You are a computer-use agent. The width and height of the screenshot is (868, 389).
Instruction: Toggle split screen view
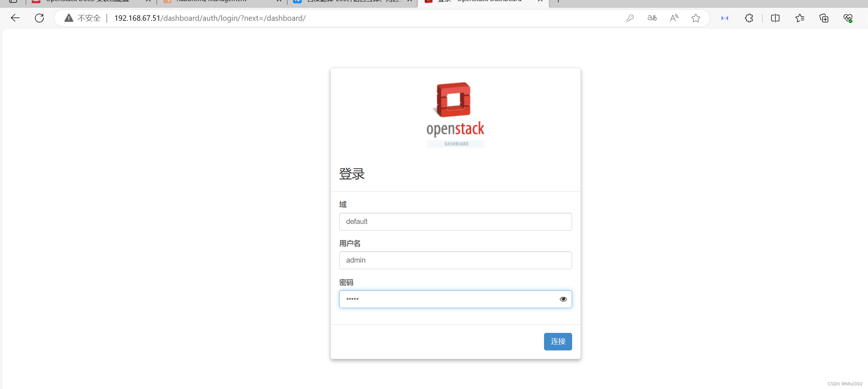click(775, 18)
